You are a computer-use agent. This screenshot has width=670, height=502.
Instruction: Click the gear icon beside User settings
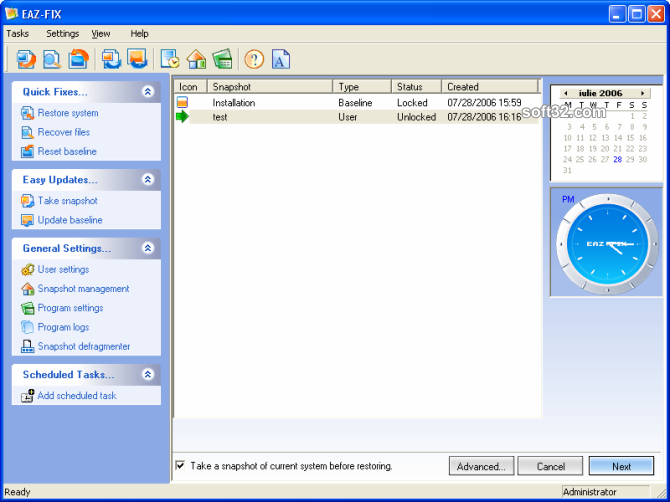tap(27, 270)
